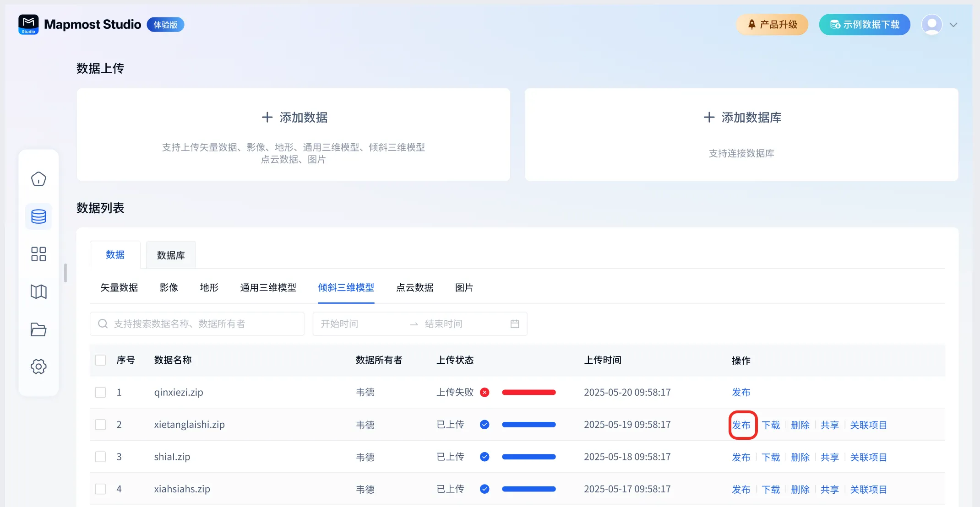The height and width of the screenshot is (507, 980).
Task: Click the folded map sidebar icon
Action: [38, 291]
